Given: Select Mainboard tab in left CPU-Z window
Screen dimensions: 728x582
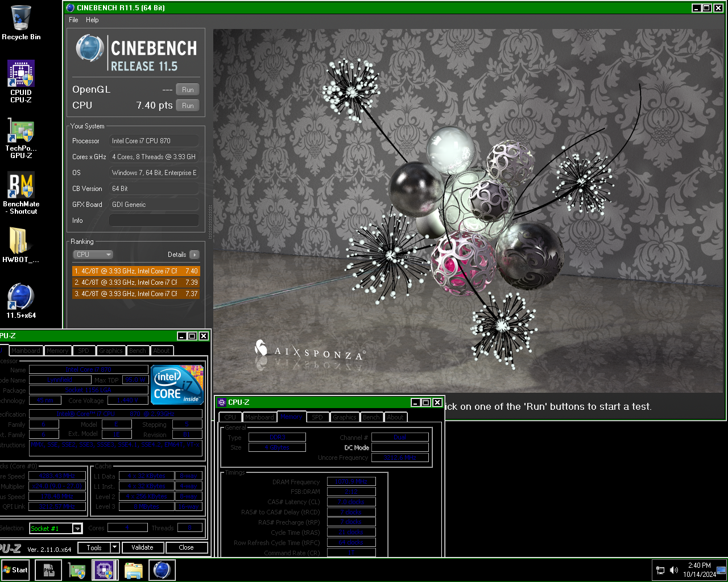Looking at the screenshot, I should tap(26, 351).
